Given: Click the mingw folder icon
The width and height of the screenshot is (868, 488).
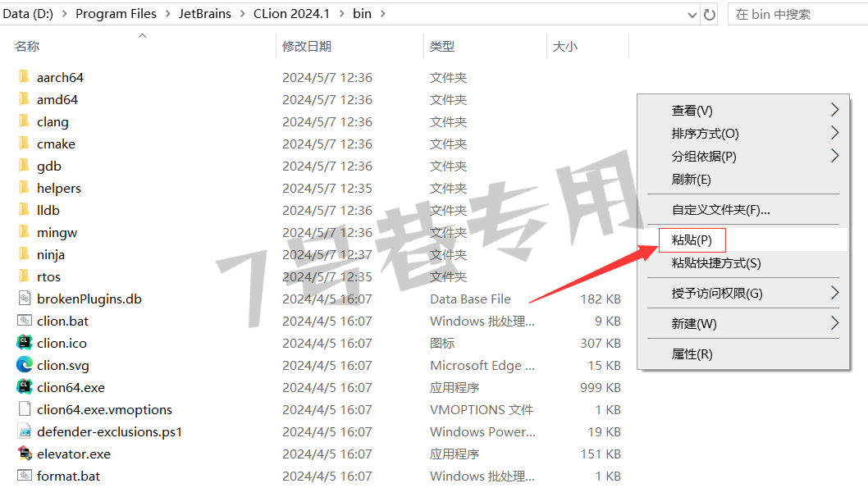Looking at the screenshot, I should click(x=24, y=232).
